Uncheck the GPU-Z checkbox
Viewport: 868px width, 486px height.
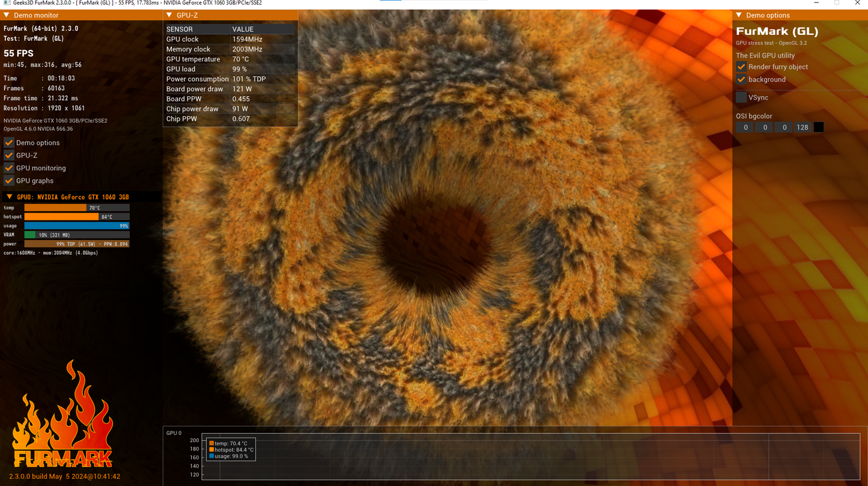(9, 156)
